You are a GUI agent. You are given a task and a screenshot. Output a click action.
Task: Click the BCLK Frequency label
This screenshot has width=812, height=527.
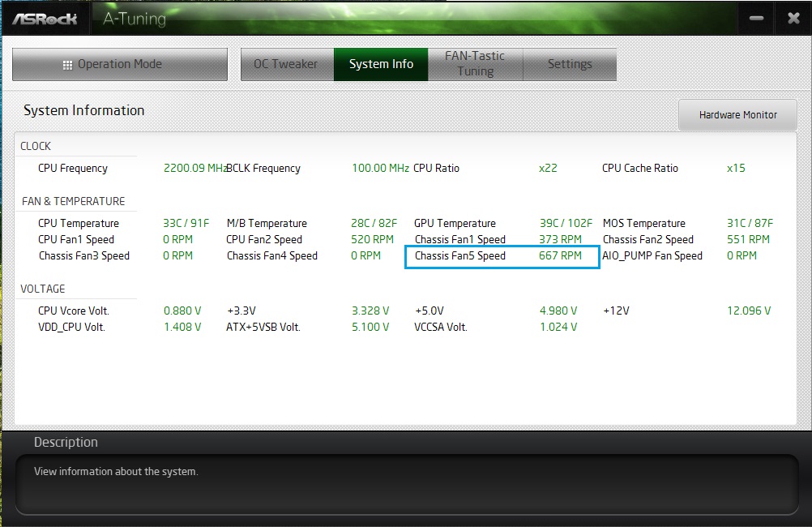263,169
